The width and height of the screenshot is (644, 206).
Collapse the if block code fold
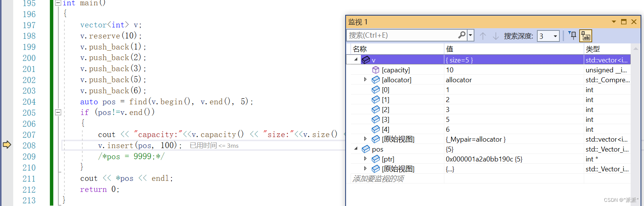[58, 112]
